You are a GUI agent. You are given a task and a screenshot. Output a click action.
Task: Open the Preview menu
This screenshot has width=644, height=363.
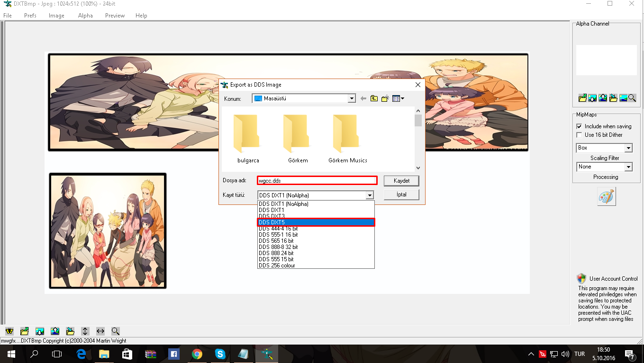(115, 16)
